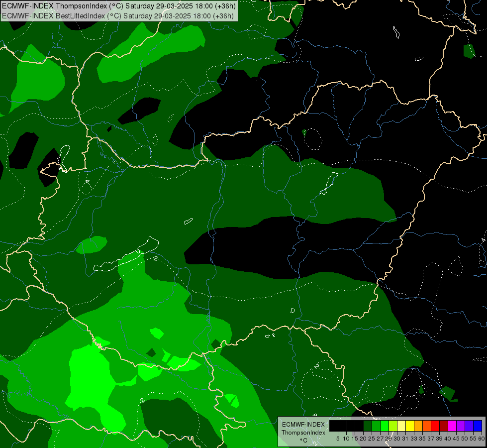Click the legend tick label 33

(414, 439)
